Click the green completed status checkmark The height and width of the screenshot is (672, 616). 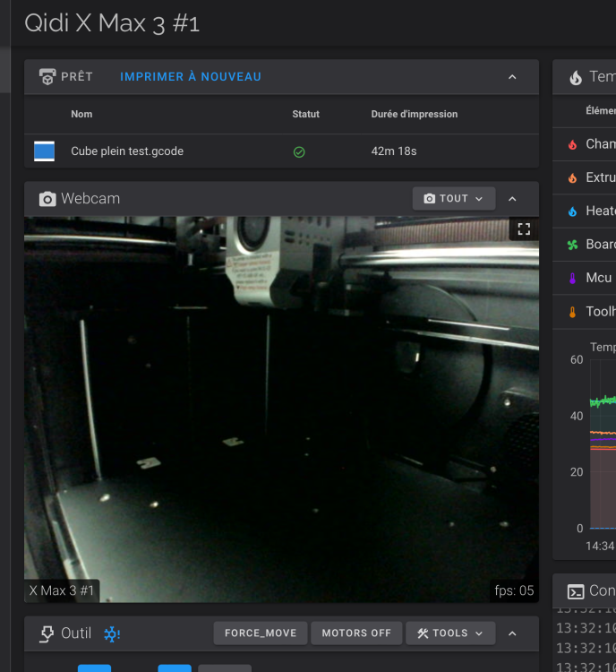(299, 151)
